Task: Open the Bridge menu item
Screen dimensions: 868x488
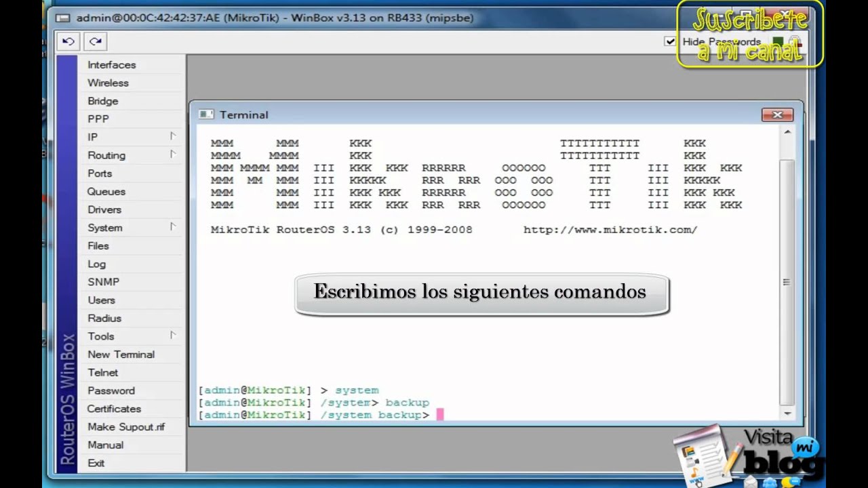Action: (102, 101)
